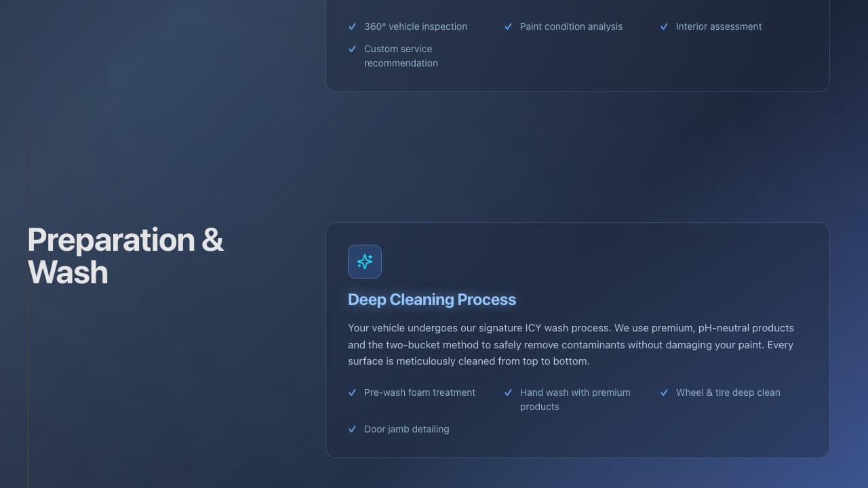Click the checkmark beside Interior assessment

[664, 26]
